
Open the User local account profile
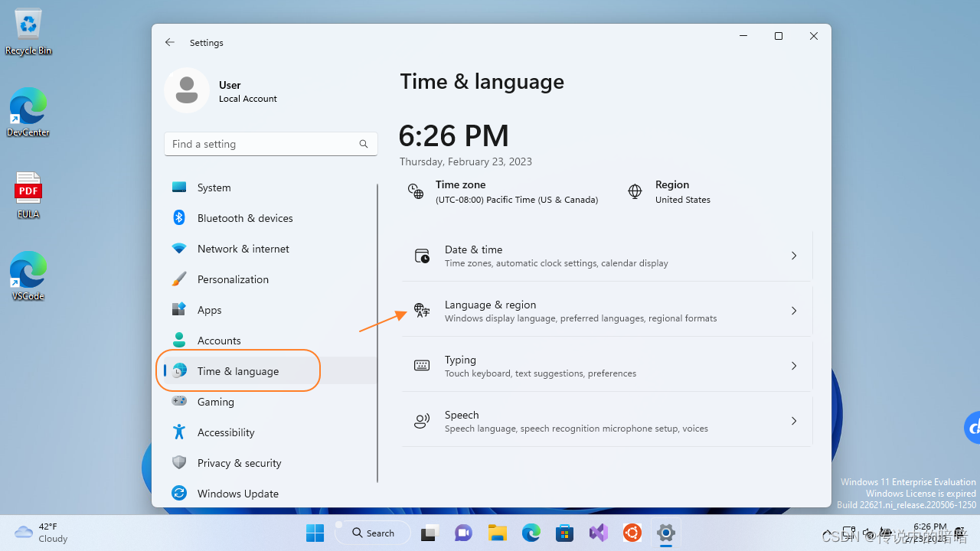221,90
